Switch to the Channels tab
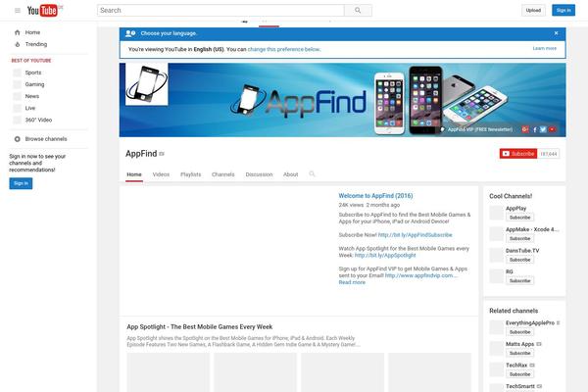The image size is (588, 392). point(222,174)
